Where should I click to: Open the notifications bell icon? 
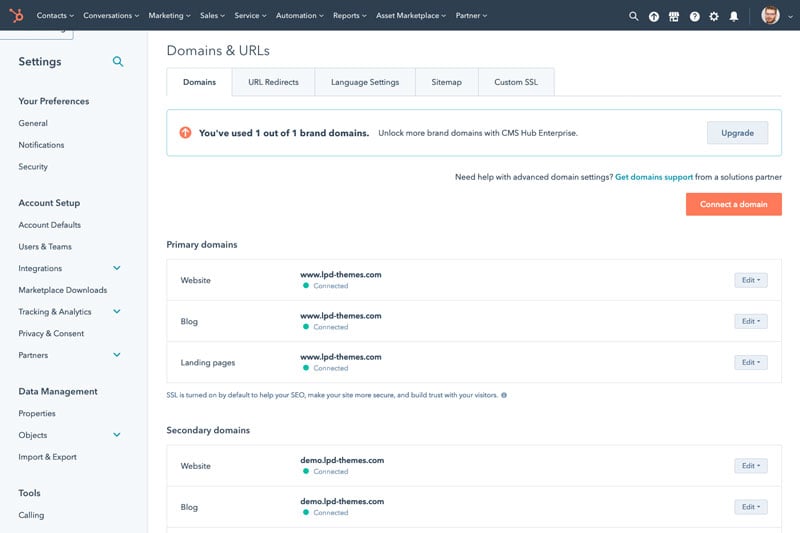(x=734, y=16)
